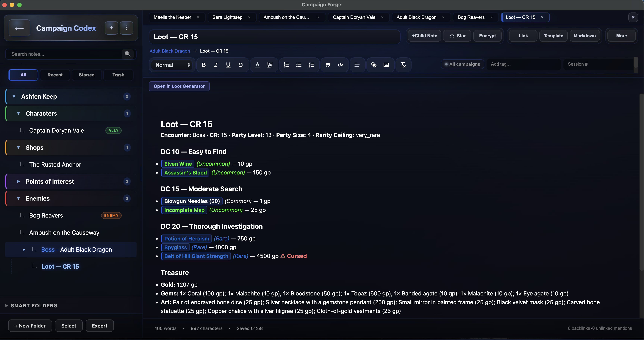This screenshot has width=644, height=340.
Task: Apply strikethrough formatting
Action: coord(240,65)
